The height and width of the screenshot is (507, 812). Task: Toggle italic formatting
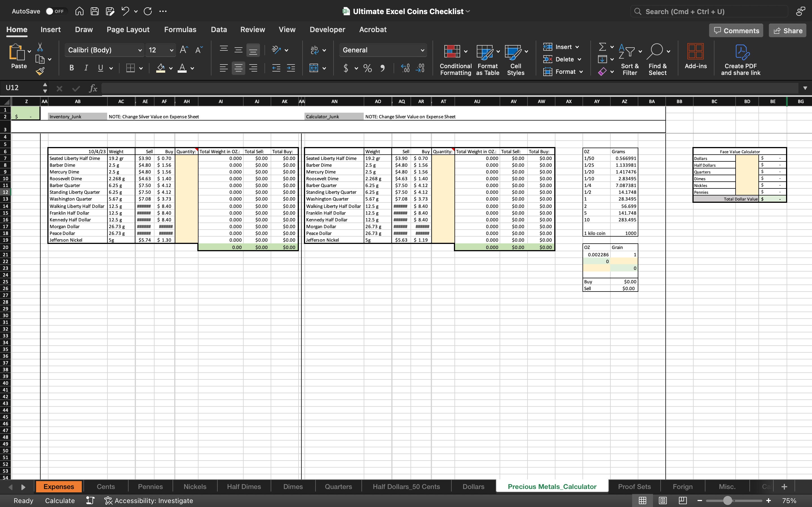click(x=85, y=68)
